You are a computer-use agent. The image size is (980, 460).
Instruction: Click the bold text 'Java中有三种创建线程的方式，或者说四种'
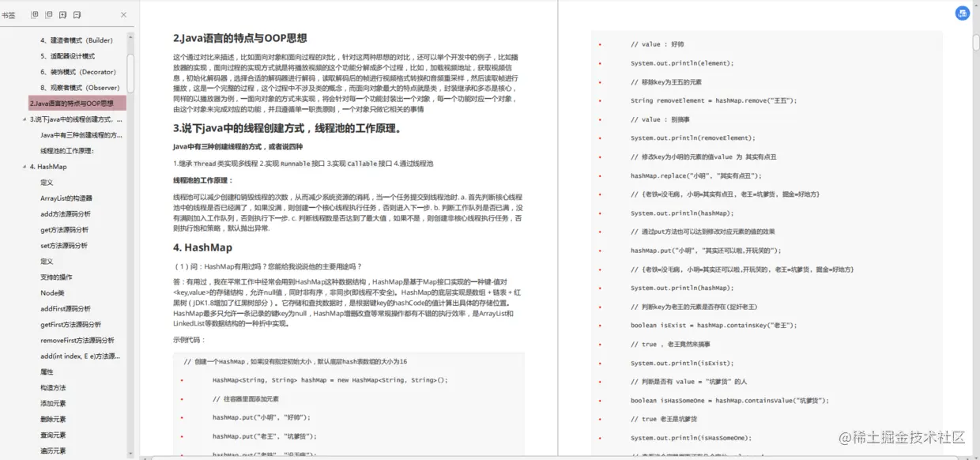tap(238, 147)
